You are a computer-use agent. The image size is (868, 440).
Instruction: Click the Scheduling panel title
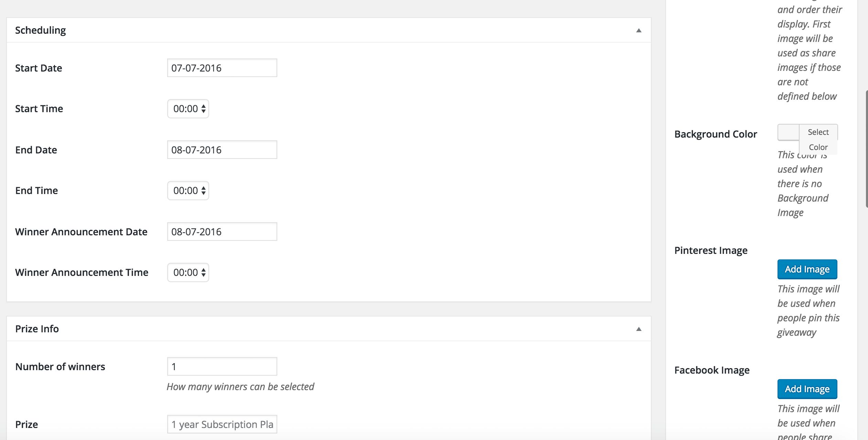point(41,30)
